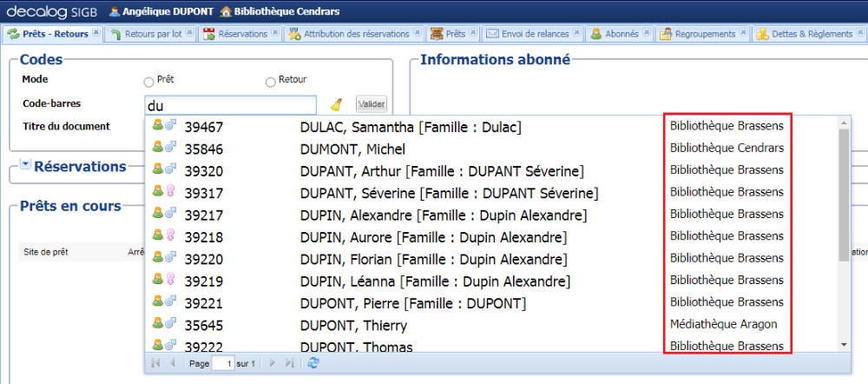Go to last page of suggestions
Image resolution: width=868 pixels, height=384 pixels.
pyautogui.click(x=289, y=363)
